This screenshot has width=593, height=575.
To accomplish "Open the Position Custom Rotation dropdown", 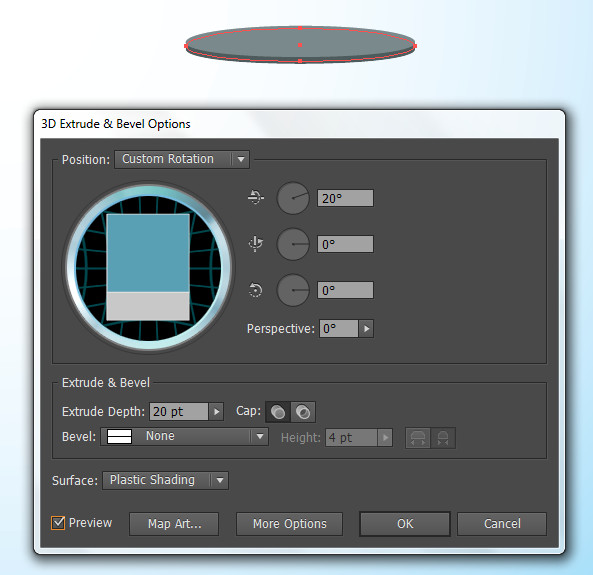I will (x=182, y=159).
